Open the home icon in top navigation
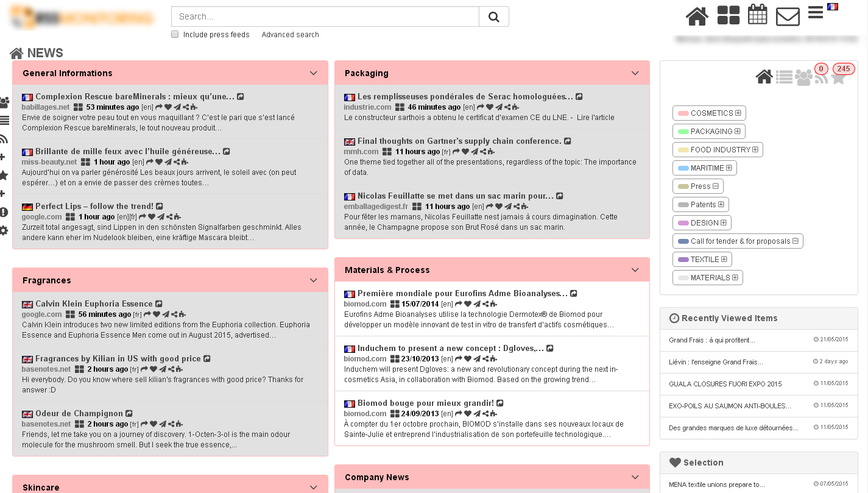868x493 pixels. (x=697, y=16)
